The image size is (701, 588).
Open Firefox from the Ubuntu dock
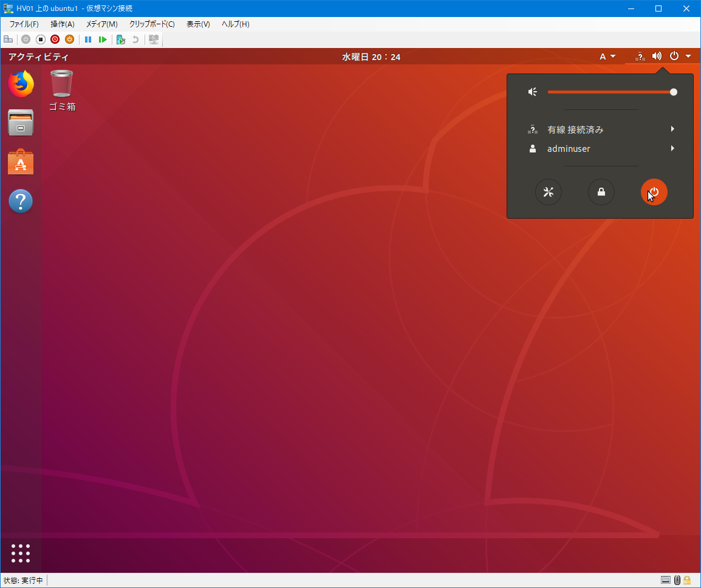pos(21,84)
